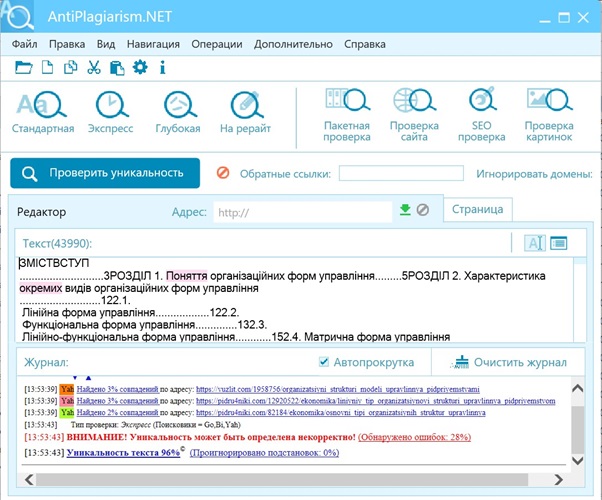The width and height of the screenshot is (602, 500).
Task: Load page using green download arrow icon
Action: pyautogui.click(x=405, y=210)
